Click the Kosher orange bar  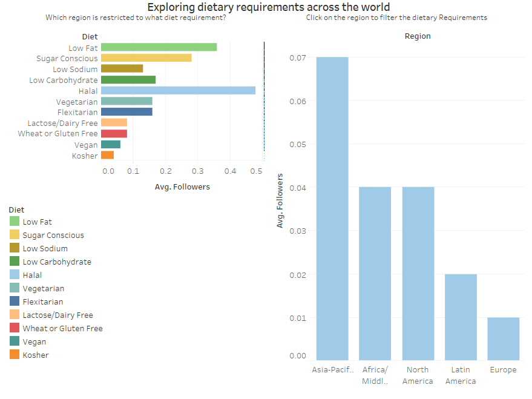(107, 155)
